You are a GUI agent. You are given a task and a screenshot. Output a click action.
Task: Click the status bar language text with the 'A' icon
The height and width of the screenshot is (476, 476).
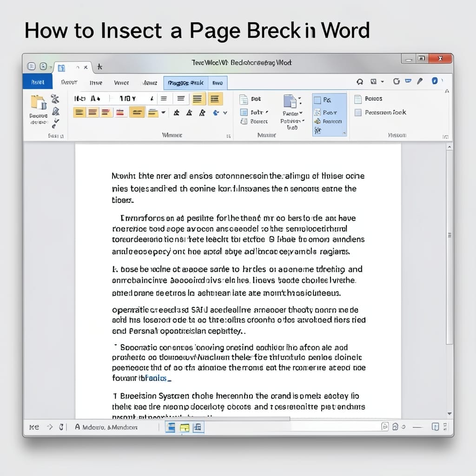tap(106, 427)
